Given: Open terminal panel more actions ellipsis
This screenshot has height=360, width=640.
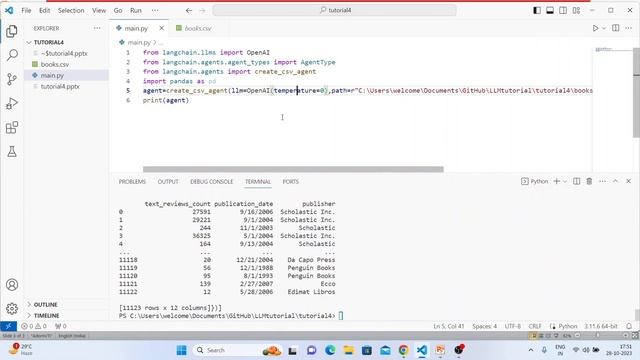Looking at the screenshot, I should click(x=602, y=181).
